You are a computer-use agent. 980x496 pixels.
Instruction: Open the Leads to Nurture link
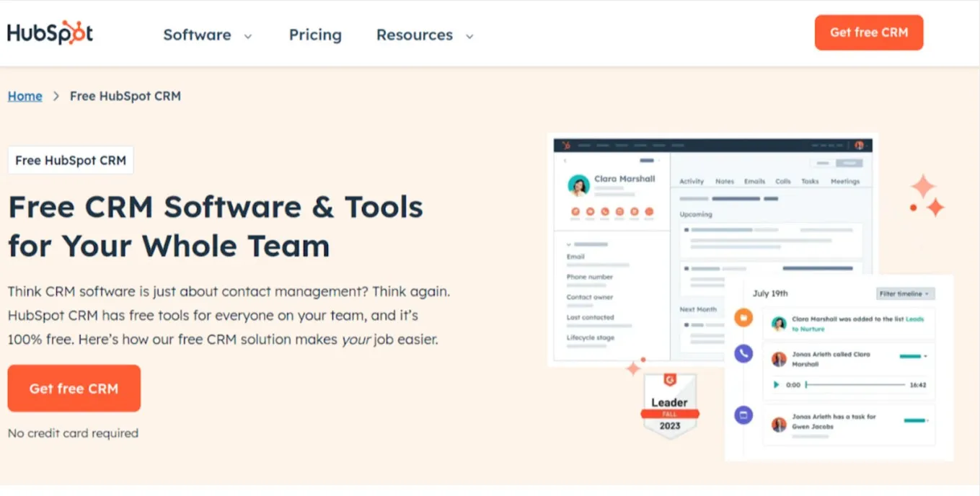[807, 329]
